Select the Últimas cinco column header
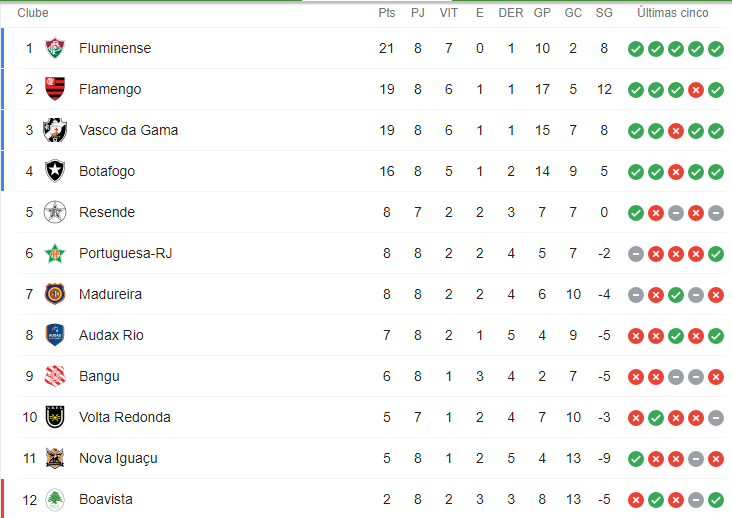 (673, 13)
